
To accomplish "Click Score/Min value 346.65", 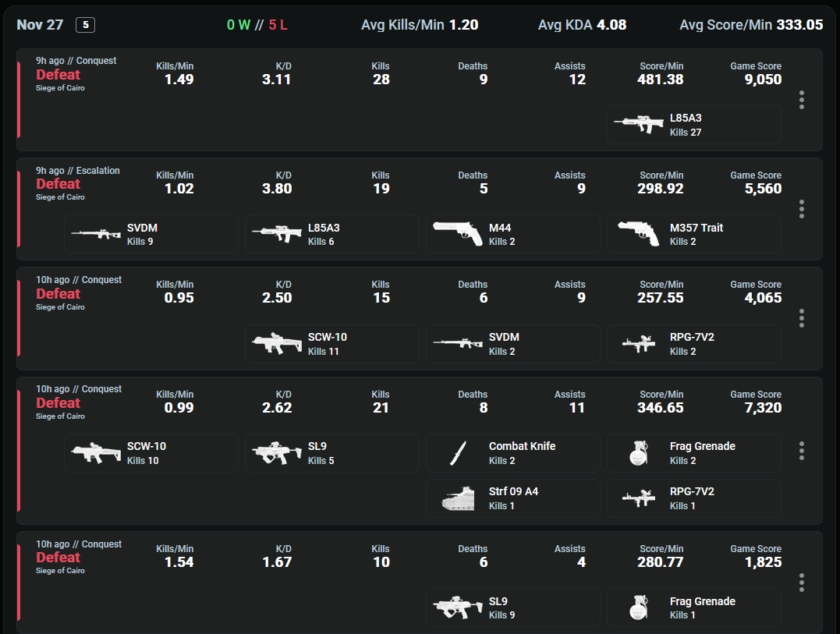I will pyautogui.click(x=660, y=408).
